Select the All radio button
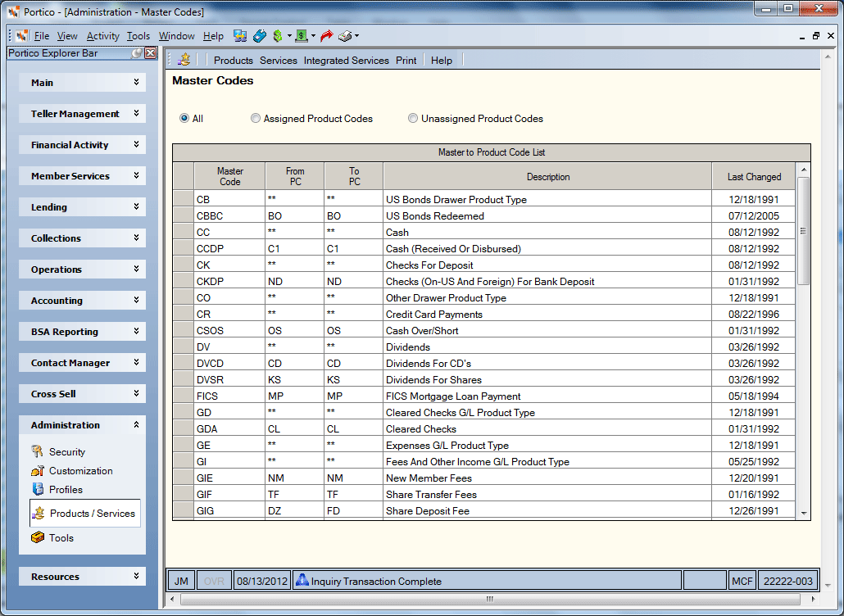844x616 pixels. [184, 118]
